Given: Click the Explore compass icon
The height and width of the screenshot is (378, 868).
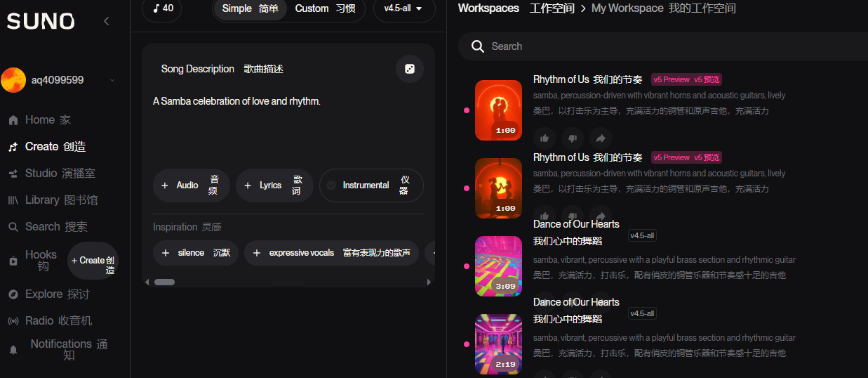Looking at the screenshot, I should click(13, 294).
